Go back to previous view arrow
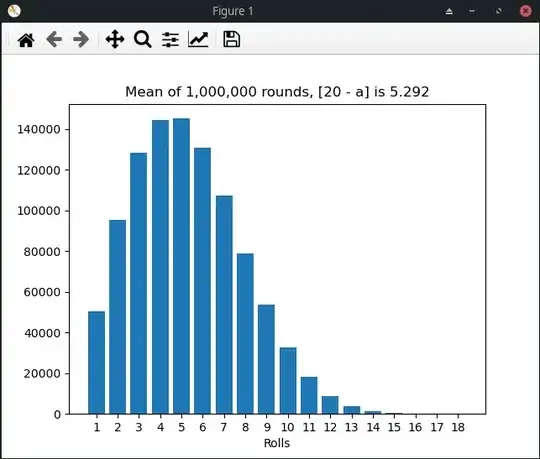The image size is (540, 459). click(x=54, y=39)
